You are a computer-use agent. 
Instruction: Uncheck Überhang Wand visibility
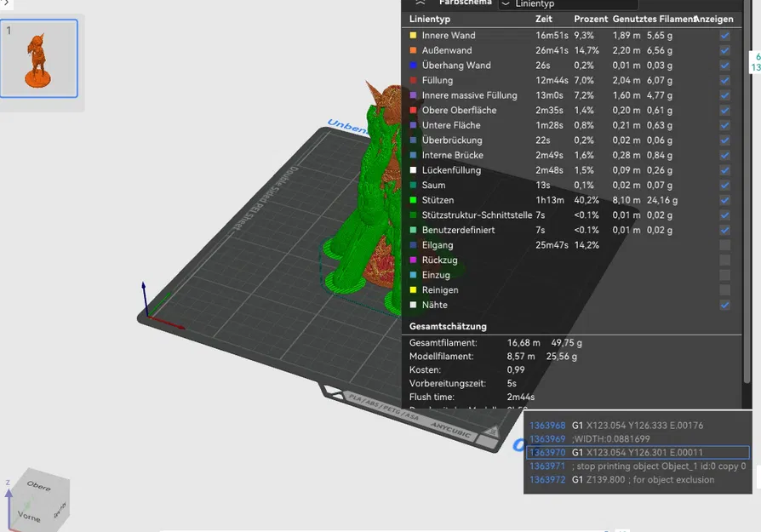pyautogui.click(x=724, y=66)
